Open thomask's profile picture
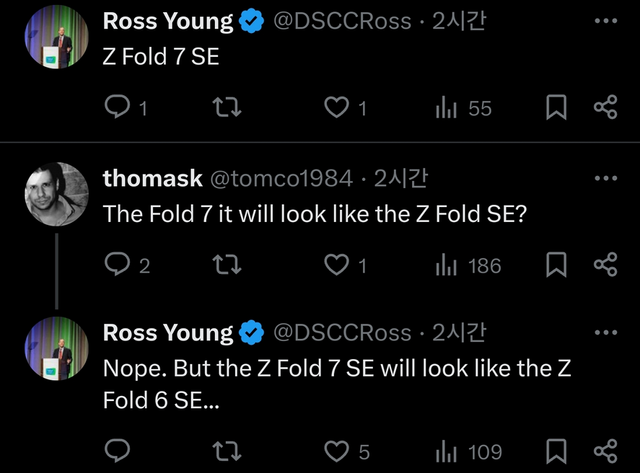Screen dimensions: 640x473 click(56, 196)
